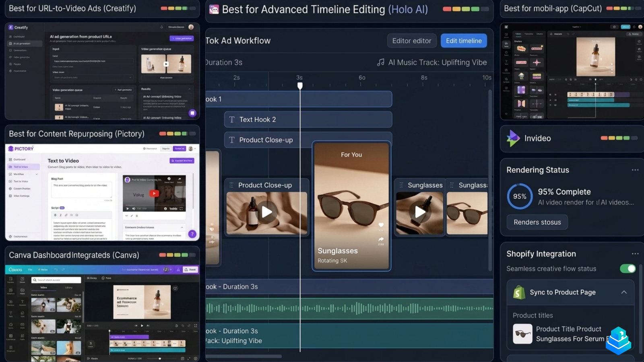The height and width of the screenshot is (362, 644).
Task: Click the Canva zoom slider handle
Action: (x=160, y=358)
